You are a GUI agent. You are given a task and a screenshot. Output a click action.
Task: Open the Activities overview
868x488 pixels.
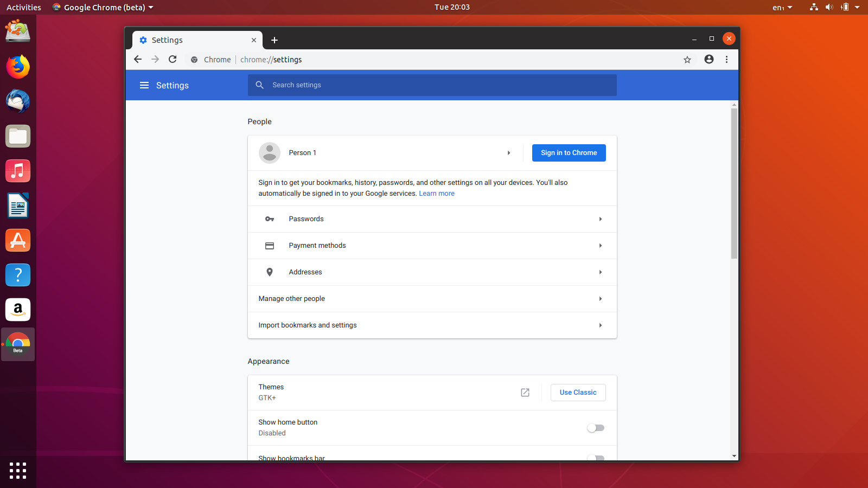coord(24,8)
